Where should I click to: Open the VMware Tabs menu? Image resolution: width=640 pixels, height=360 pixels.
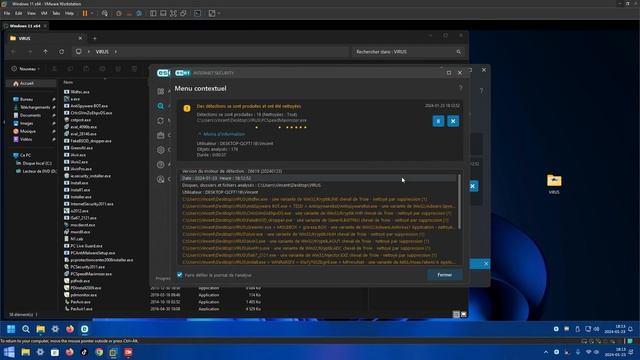pos(56,13)
